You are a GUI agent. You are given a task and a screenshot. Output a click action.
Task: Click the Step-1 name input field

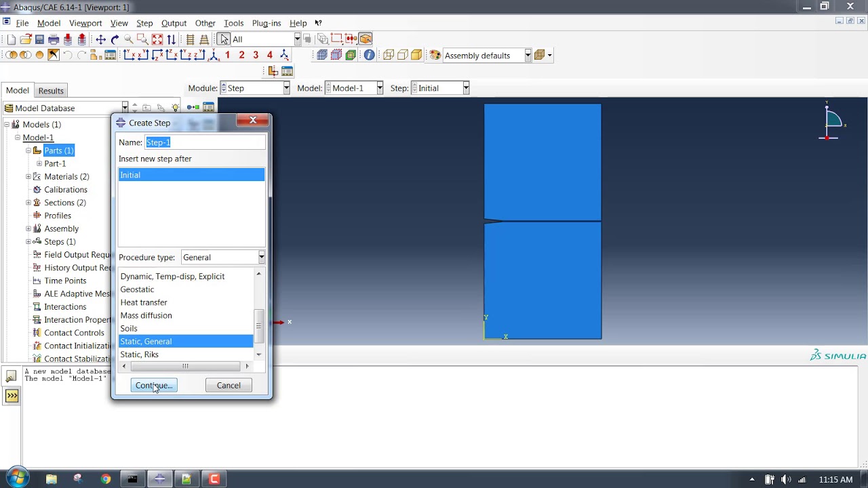point(205,142)
